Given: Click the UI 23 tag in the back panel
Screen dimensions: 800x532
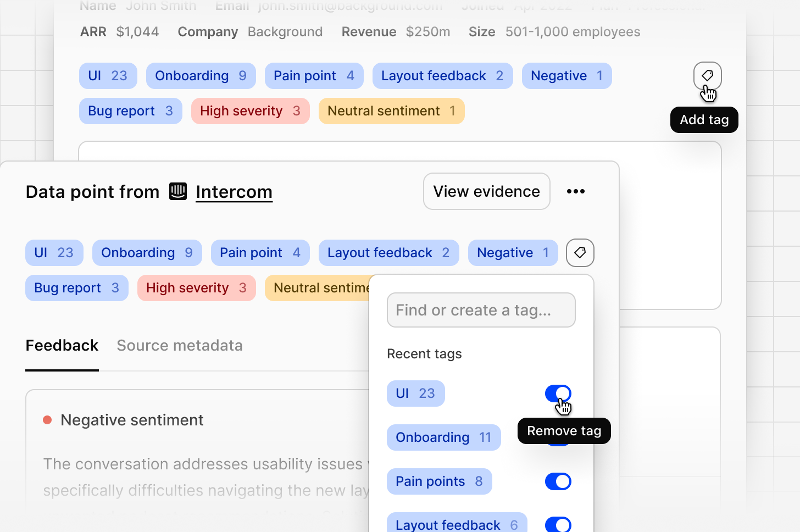Looking at the screenshot, I should (108, 76).
